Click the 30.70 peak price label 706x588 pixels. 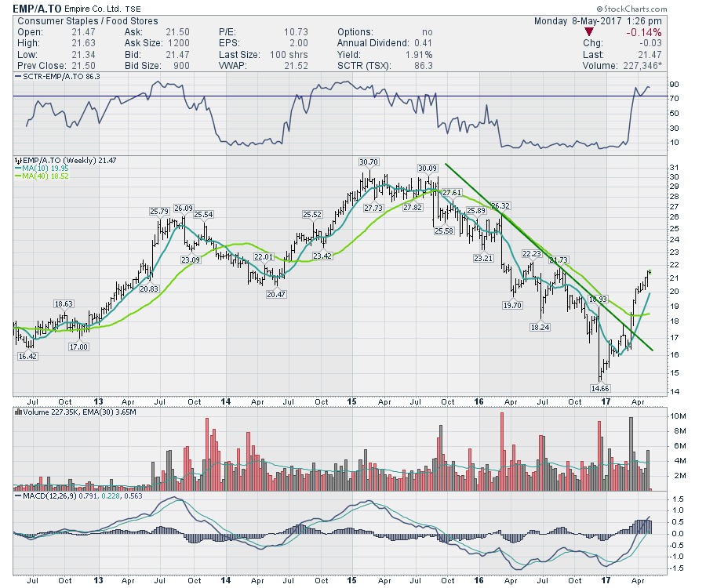pyautogui.click(x=369, y=162)
